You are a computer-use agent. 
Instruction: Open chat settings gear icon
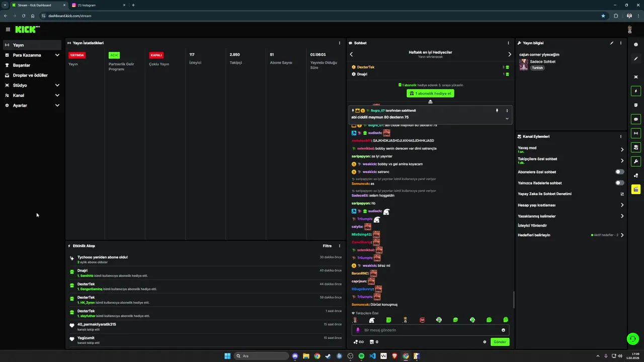[x=485, y=342]
